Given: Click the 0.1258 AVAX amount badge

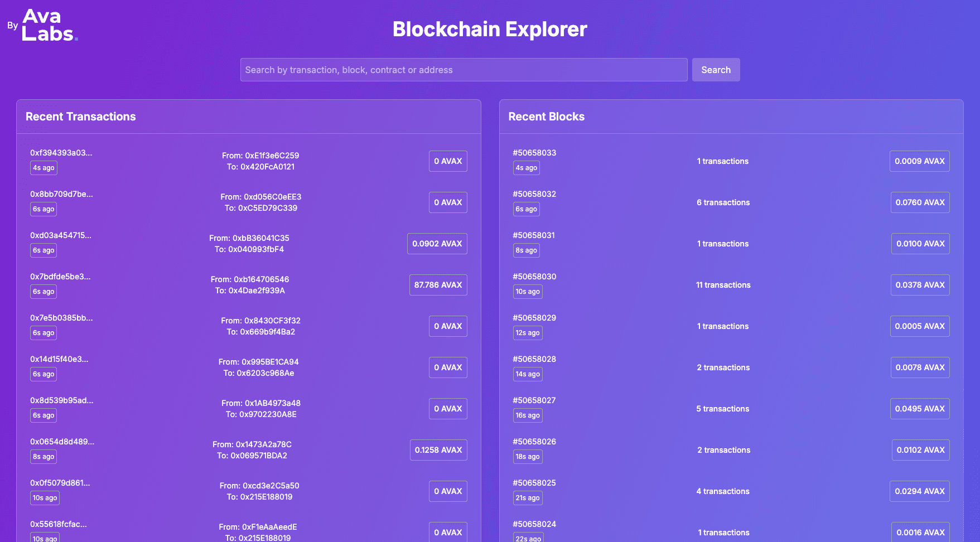Looking at the screenshot, I should click(438, 450).
